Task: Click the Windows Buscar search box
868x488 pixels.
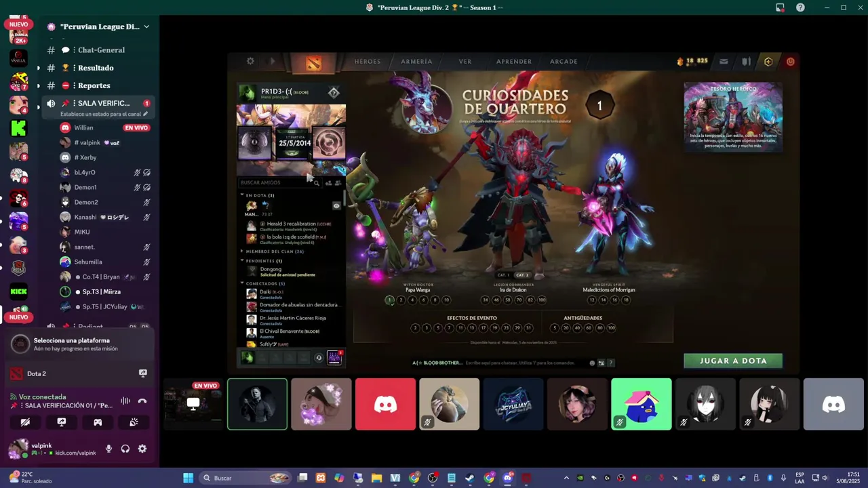Action: pyautogui.click(x=247, y=478)
